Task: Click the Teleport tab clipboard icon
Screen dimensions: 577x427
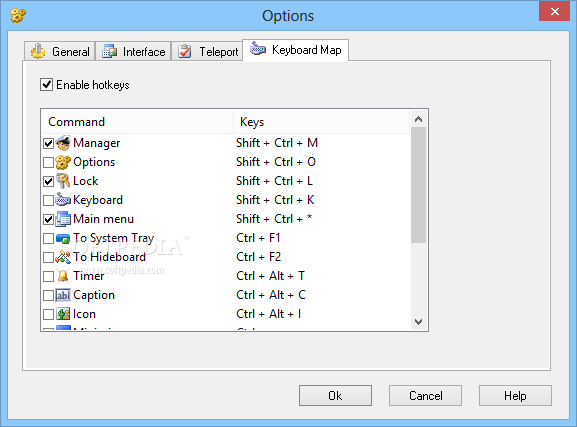Action: [x=185, y=51]
